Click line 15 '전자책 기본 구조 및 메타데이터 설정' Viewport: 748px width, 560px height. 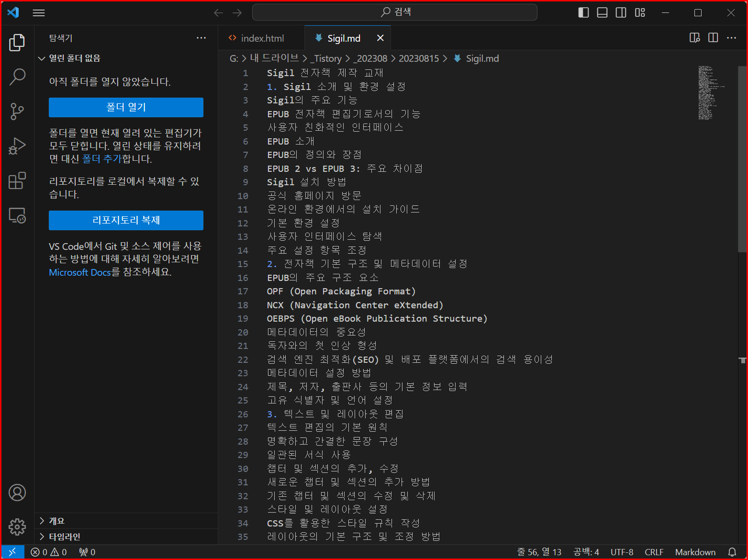click(376, 264)
